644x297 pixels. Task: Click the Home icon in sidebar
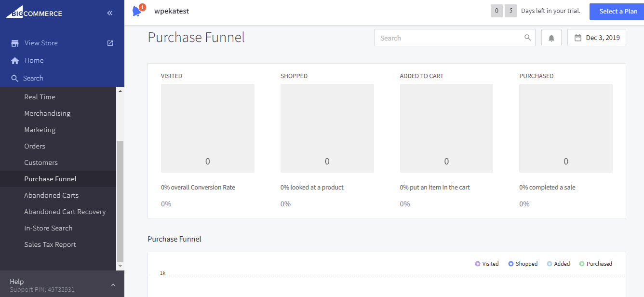(15, 60)
